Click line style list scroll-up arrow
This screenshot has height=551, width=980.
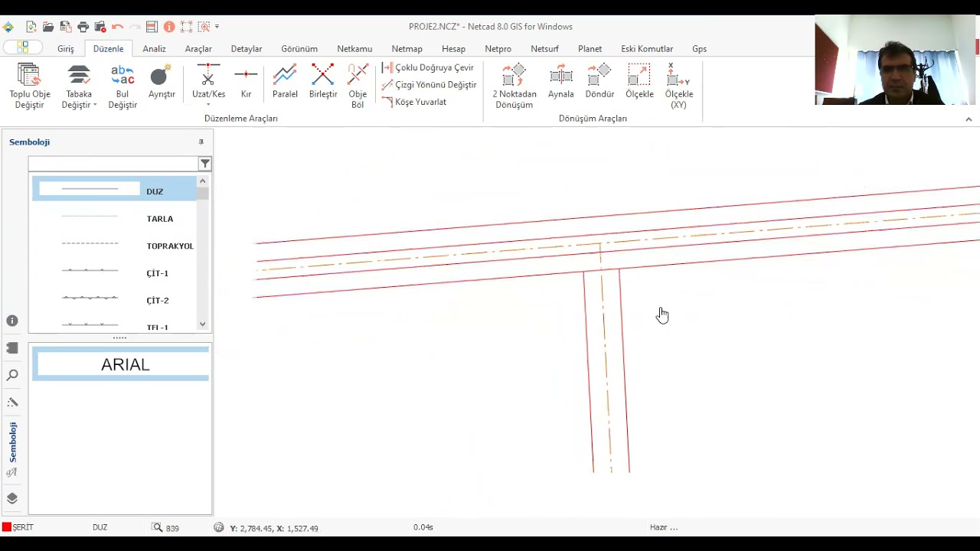point(202,181)
